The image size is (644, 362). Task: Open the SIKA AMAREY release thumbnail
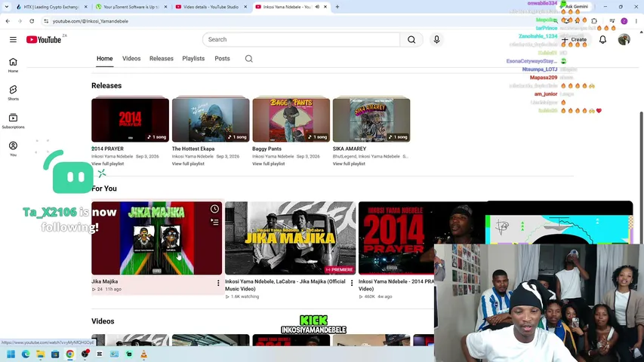371,120
